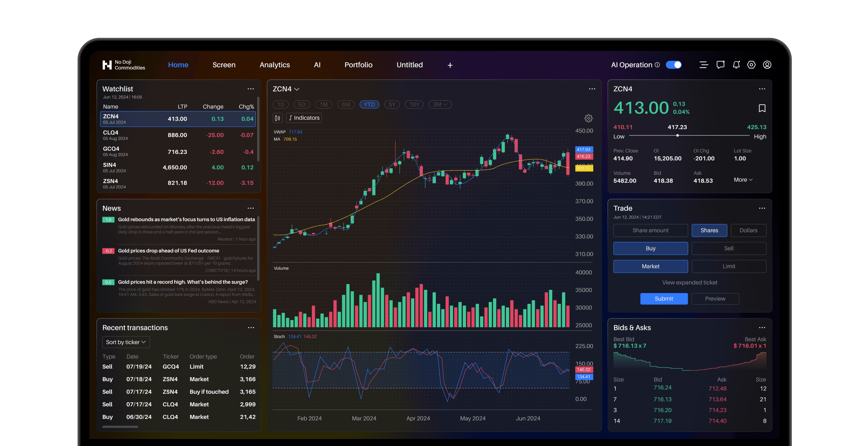Choose Limit order type
The height and width of the screenshot is (446, 868).
[x=729, y=266]
